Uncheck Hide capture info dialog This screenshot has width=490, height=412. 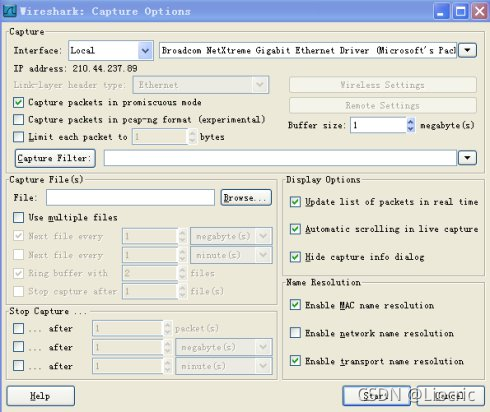click(295, 257)
